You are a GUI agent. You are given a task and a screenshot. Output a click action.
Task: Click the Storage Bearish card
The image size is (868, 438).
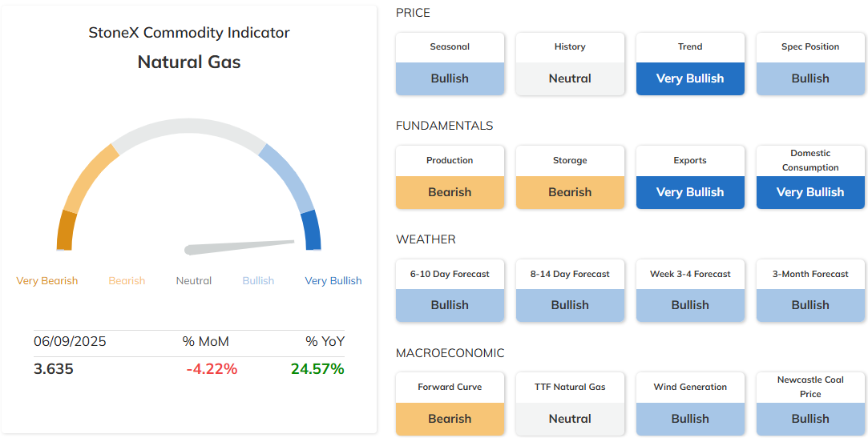click(x=570, y=177)
